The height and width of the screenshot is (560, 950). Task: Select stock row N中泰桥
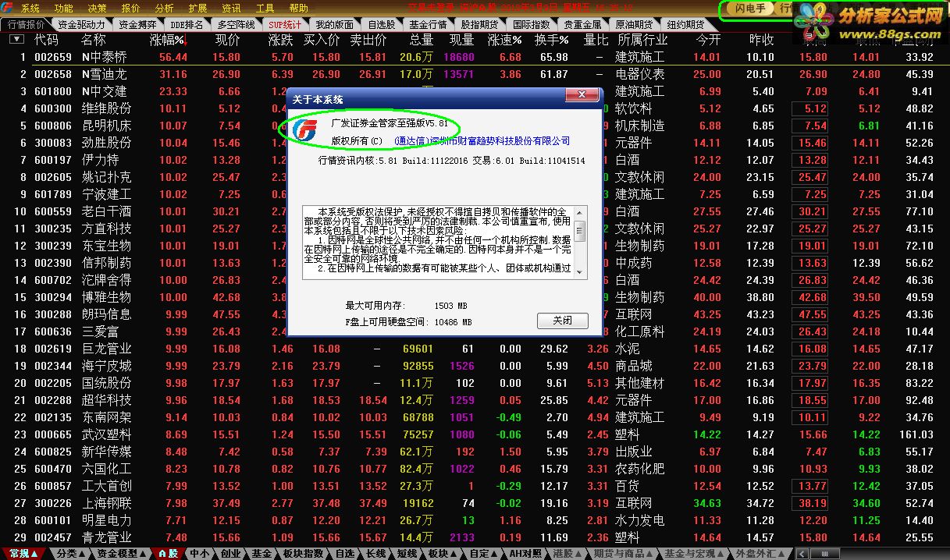pos(475,57)
